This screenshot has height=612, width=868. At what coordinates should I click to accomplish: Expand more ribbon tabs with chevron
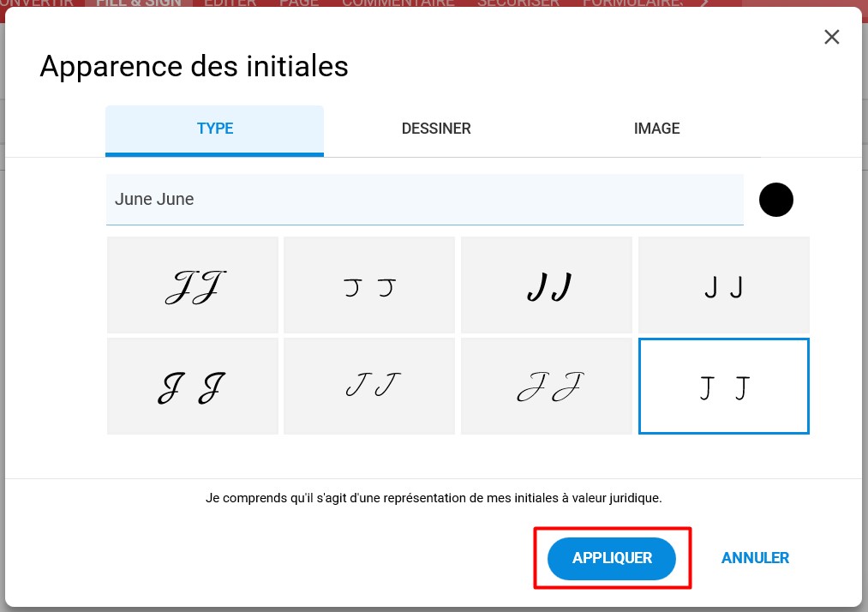[x=703, y=3]
